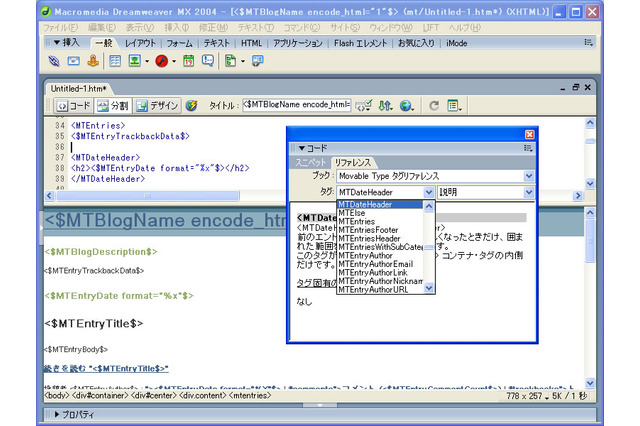Select <div.content> in the tag selector

[x=202, y=396]
